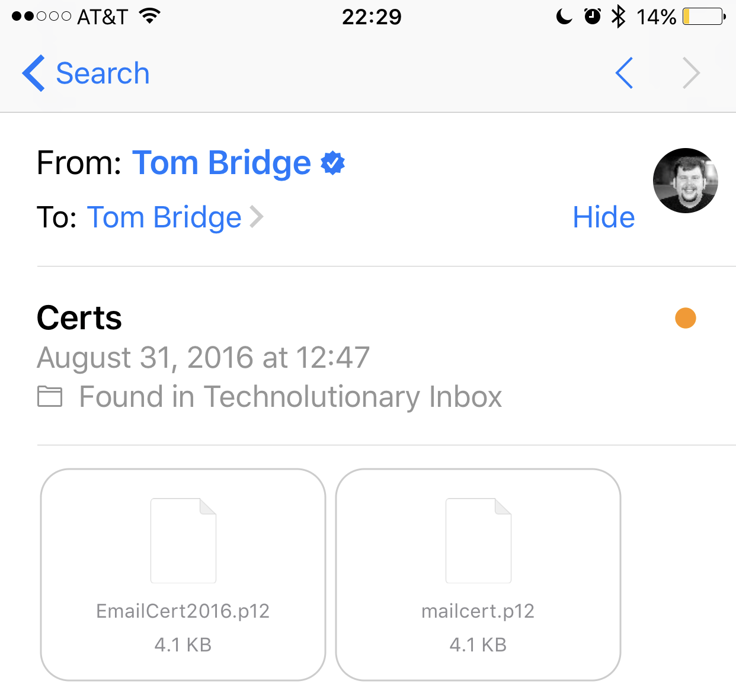Screen dimensions: 736x700
Task: Tap the EmailCert2016.p12 file icon
Action: (x=183, y=541)
